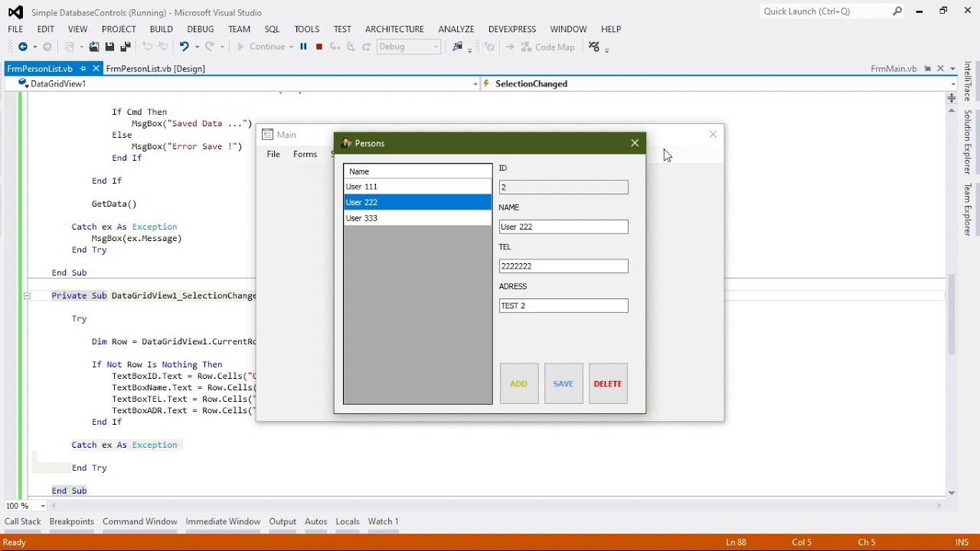Click the Visual Studio logo icon
This screenshot has width=980, height=551.
pos(15,12)
